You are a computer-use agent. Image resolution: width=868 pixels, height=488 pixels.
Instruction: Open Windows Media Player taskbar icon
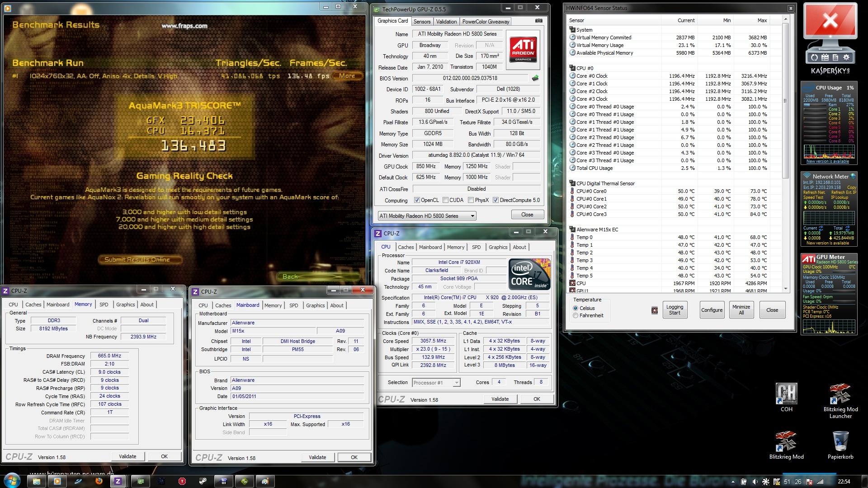[57, 481]
